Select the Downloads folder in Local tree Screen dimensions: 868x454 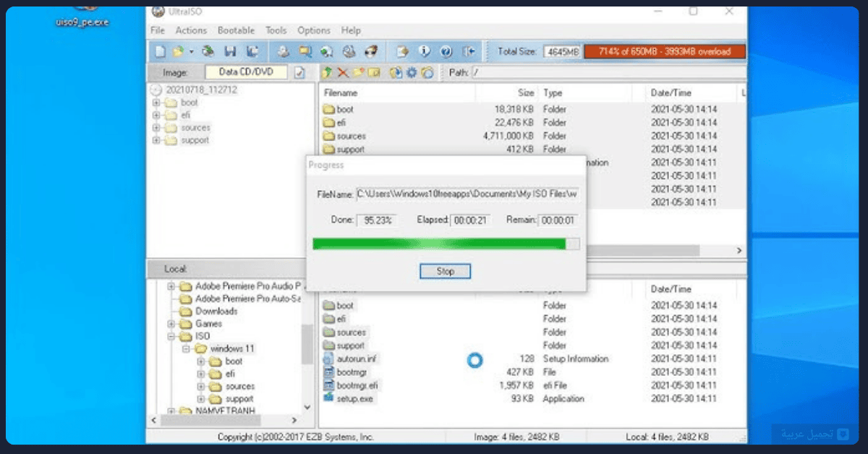[x=216, y=311]
